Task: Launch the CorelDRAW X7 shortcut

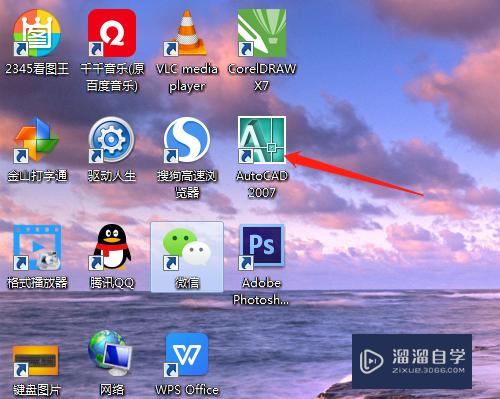Action: 262,33
